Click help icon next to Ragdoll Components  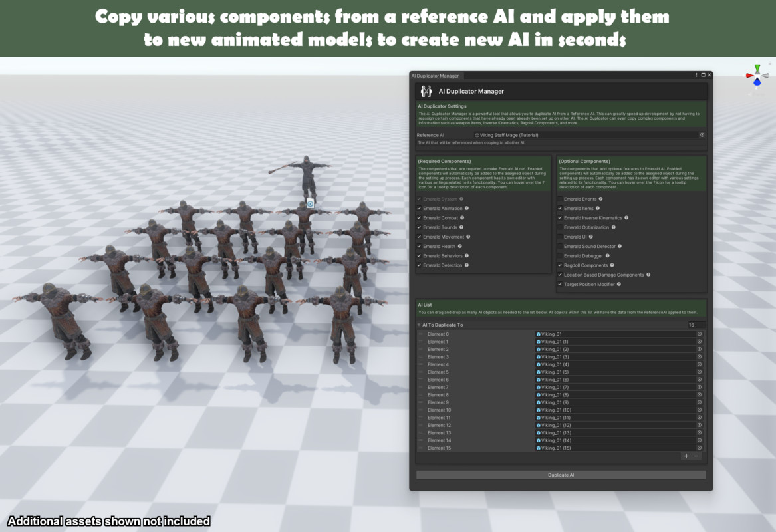pos(612,265)
